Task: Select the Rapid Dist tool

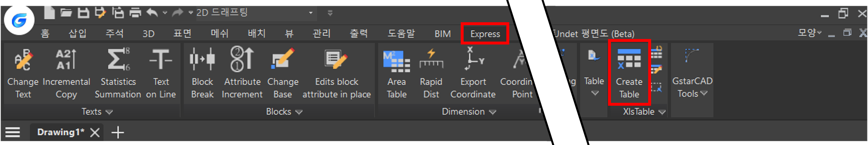Action: click(431, 60)
